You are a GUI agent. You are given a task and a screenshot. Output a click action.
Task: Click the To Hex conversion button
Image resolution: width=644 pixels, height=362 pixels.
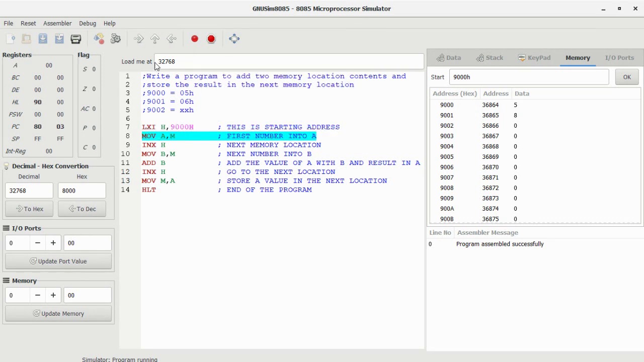[x=29, y=209]
